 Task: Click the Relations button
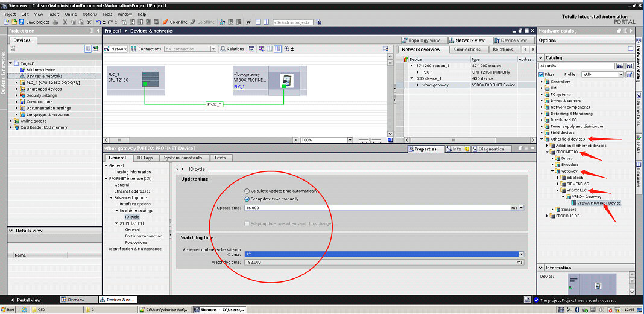pos(233,48)
